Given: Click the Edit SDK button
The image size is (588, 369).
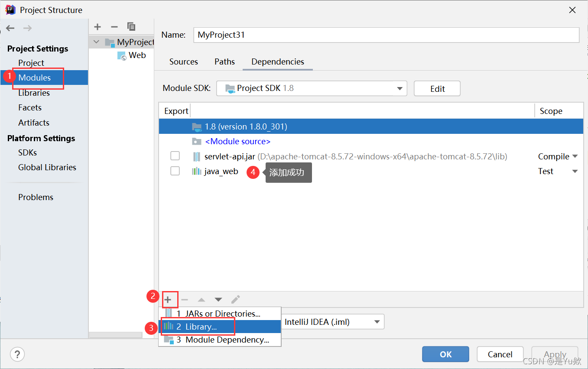Looking at the screenshot, I should pyautogui.click(x=437, y=88).
